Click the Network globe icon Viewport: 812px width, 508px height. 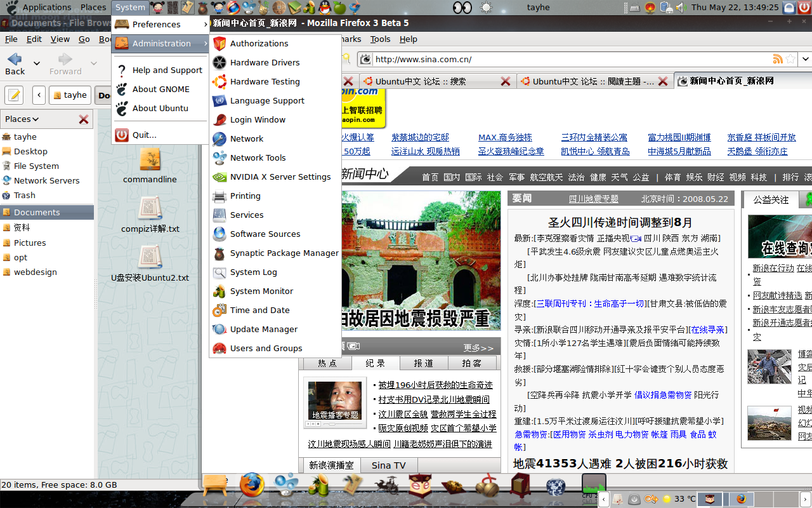pyautogui.click(x=219, y=138)
